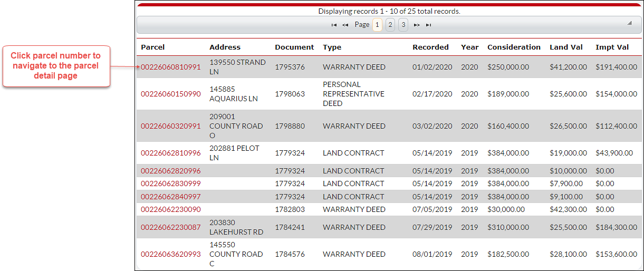Sort by the Parcel column header
644x271 pixels.
[x=153, y=47]
